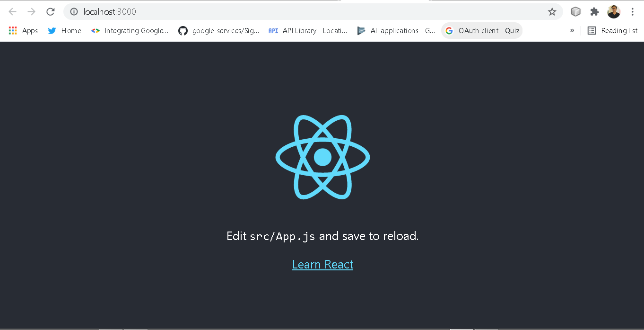Image resolution: width=644 pixels, height=330 pixels.
Task: Open the browser extensions puzzle icon
Action: coord(594,12)
